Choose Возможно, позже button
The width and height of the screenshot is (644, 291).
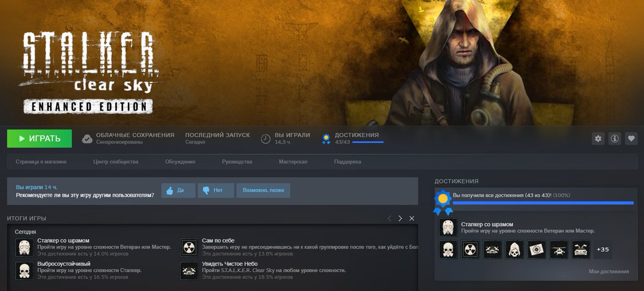point(263,190)
